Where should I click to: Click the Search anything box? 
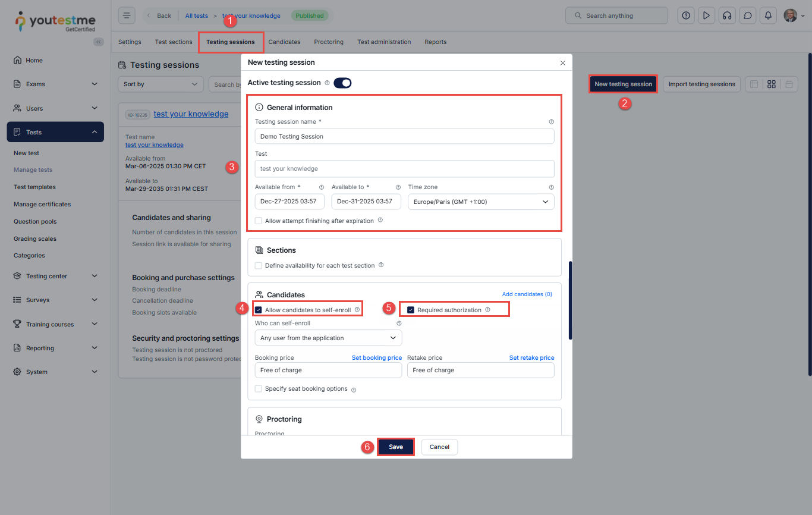[616, 15]
